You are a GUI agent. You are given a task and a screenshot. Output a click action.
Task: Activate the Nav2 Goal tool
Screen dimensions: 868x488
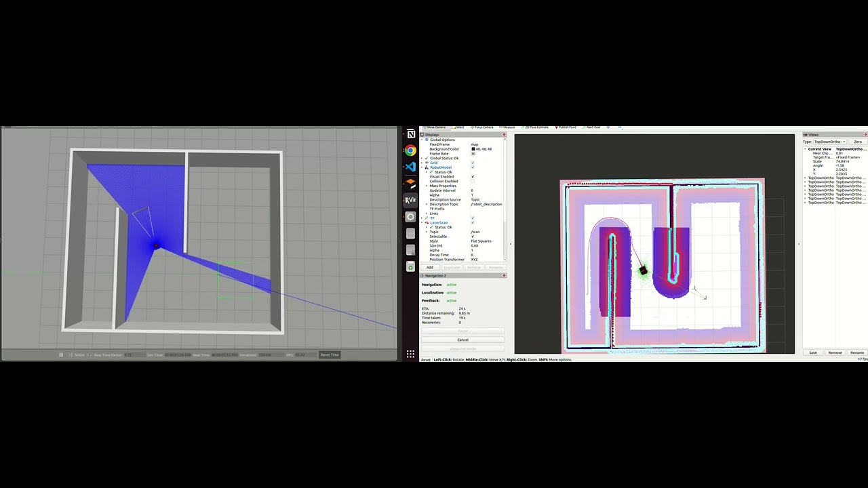click(x=592, y=127)
